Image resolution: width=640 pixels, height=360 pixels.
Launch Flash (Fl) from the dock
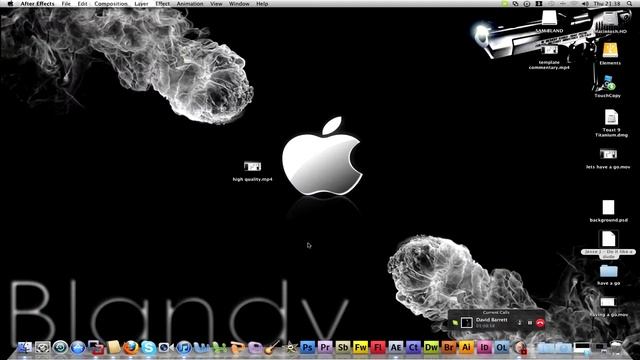378,347
